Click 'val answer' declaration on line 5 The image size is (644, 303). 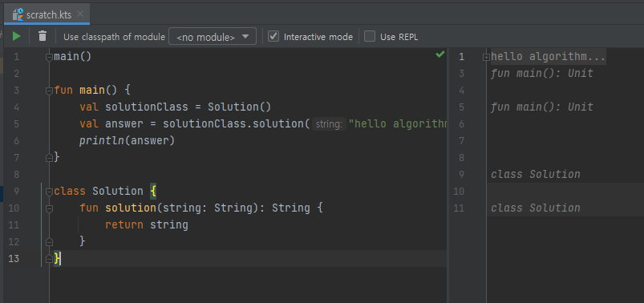coord(111,123)
